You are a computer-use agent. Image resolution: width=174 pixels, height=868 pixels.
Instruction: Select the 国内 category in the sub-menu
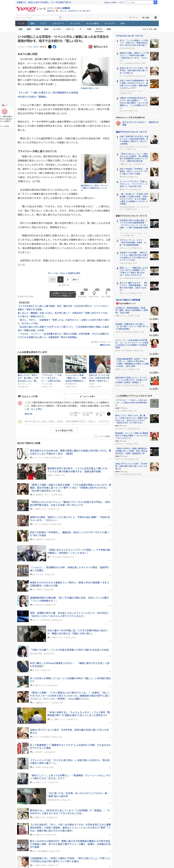tap(29, 29)
